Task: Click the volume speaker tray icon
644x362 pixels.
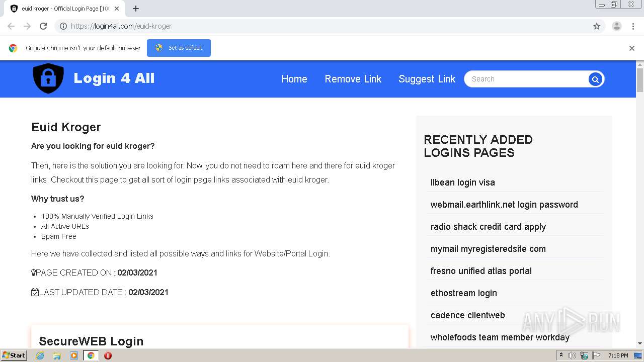Action: click(x=572, y=355)
